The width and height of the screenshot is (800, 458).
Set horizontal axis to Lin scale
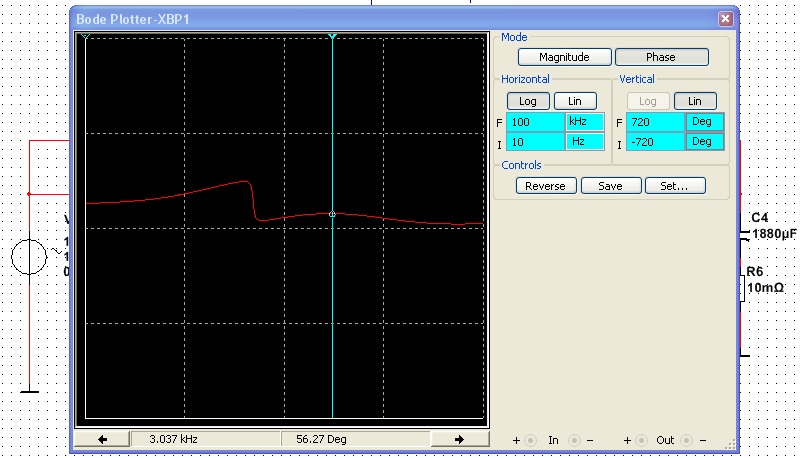click(x=575, y=101)
